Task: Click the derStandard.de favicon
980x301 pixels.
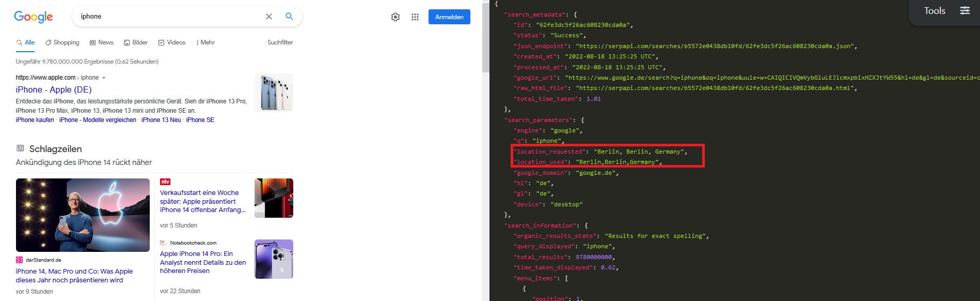Action: (20, 260)
